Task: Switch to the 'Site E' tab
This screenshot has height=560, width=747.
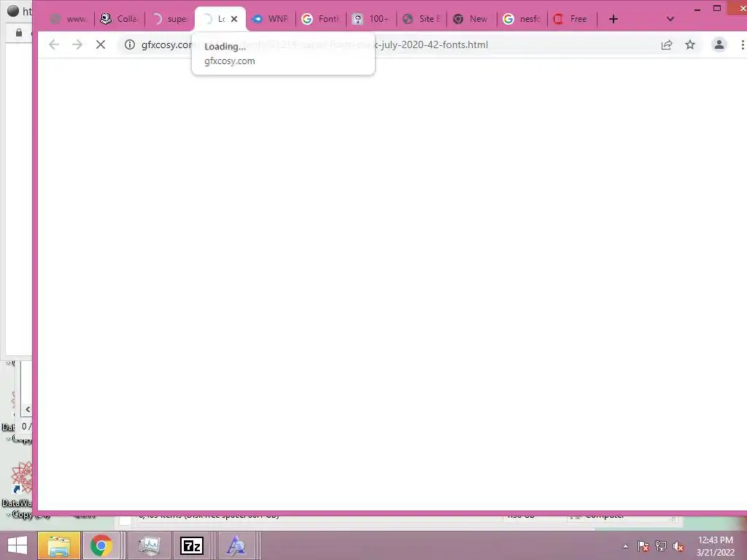Action: 422,19
